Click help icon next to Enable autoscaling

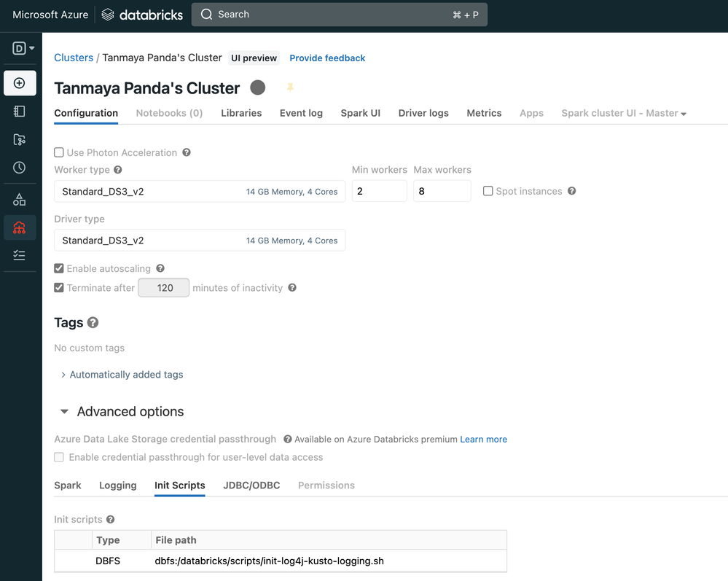[160, 268]
